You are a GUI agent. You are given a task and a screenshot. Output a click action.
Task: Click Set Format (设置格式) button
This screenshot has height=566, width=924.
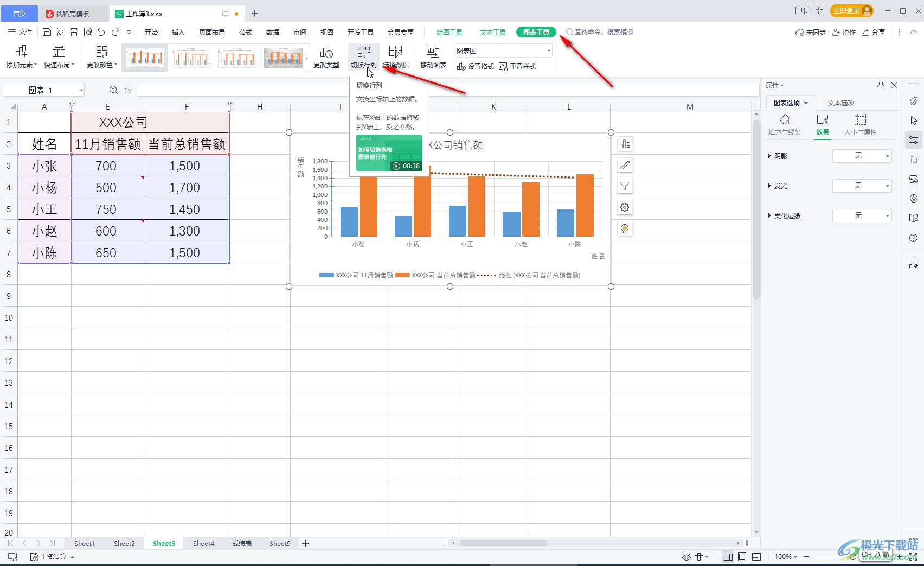click(476, 66)
